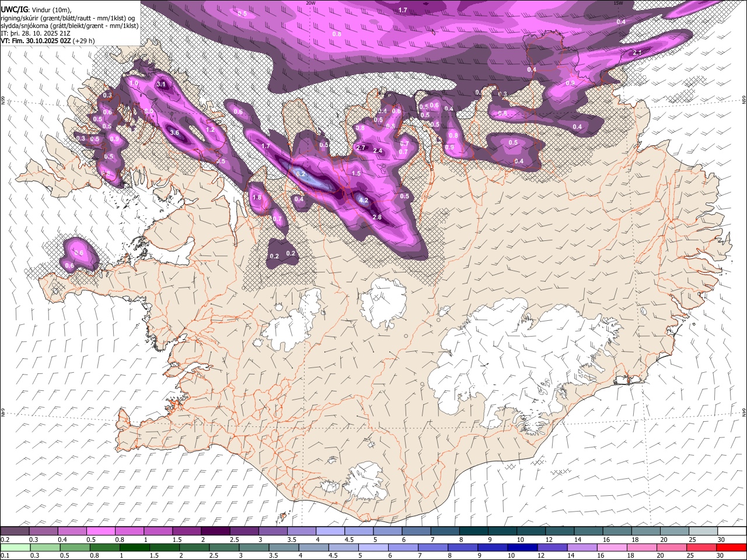Click the 6.2 precipitation maximum on the map
The width and height of the screenshot is (747, 560).
pos(301,174)
